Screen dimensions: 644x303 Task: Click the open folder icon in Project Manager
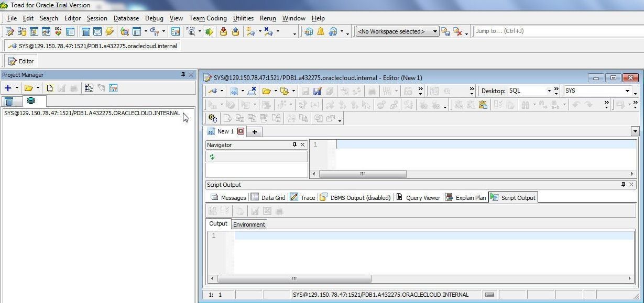coord(28,88)
